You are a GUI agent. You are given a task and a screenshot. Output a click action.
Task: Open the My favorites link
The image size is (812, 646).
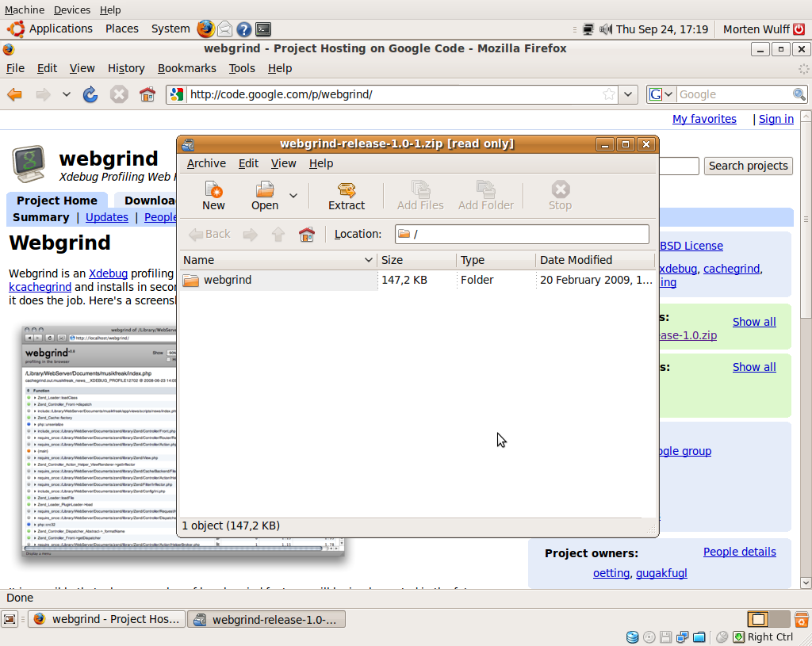pos(704,119)
